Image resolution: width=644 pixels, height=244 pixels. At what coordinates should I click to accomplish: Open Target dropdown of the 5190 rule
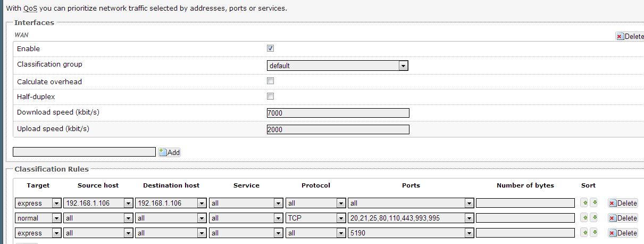pyautogui.click(x=39, y=233)
